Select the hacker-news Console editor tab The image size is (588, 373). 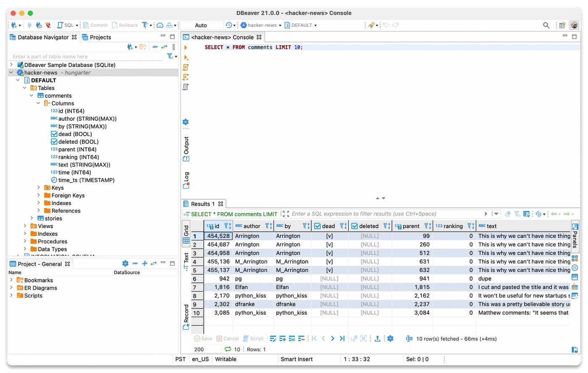coord(222,37)
